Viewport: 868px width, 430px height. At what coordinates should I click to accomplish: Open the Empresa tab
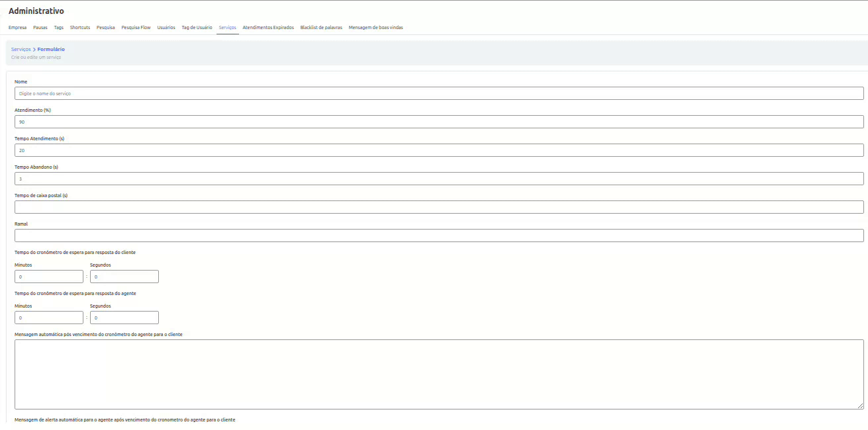(17, 28)
